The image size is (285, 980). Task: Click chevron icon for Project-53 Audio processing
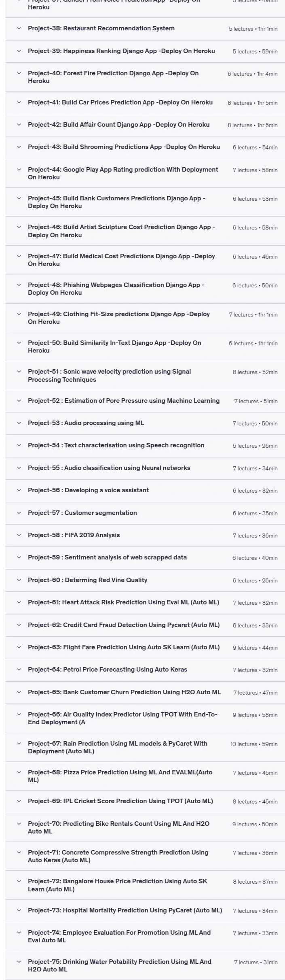point(19,423)
